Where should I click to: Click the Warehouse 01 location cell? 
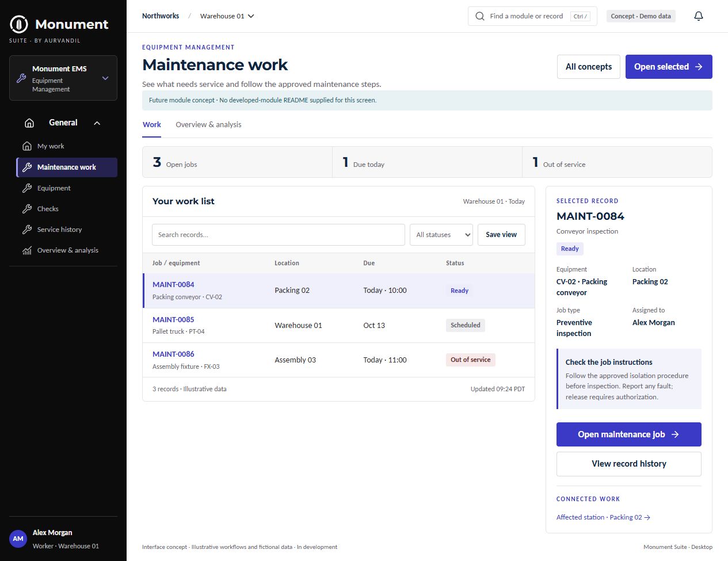point(298,326)
